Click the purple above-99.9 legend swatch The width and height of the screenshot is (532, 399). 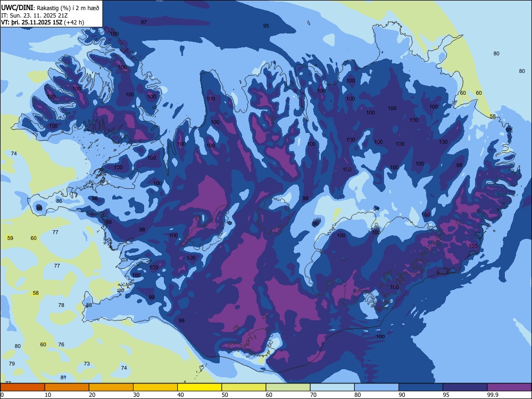pos(510,387)
